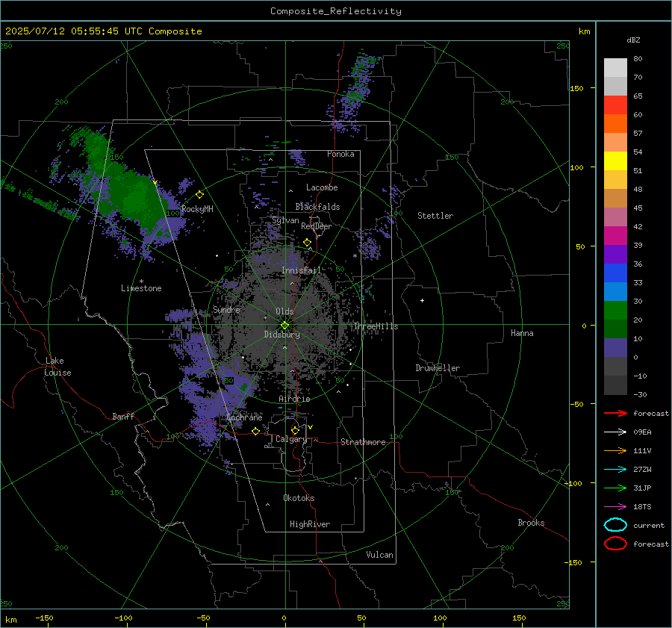Select the Innisfail label
This screenshot has width=672, height=628.
(302, 270)
